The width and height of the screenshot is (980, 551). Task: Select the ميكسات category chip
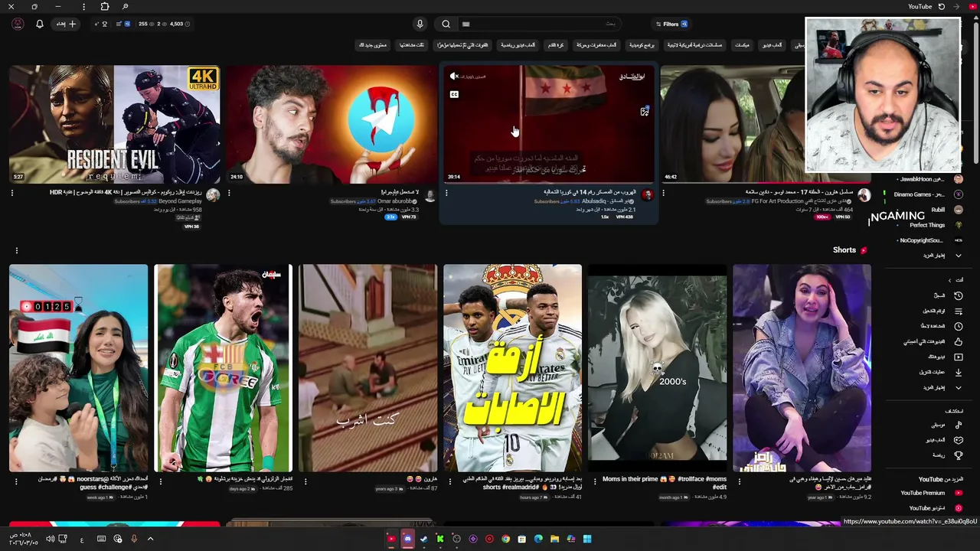click(x=742, y=45)
